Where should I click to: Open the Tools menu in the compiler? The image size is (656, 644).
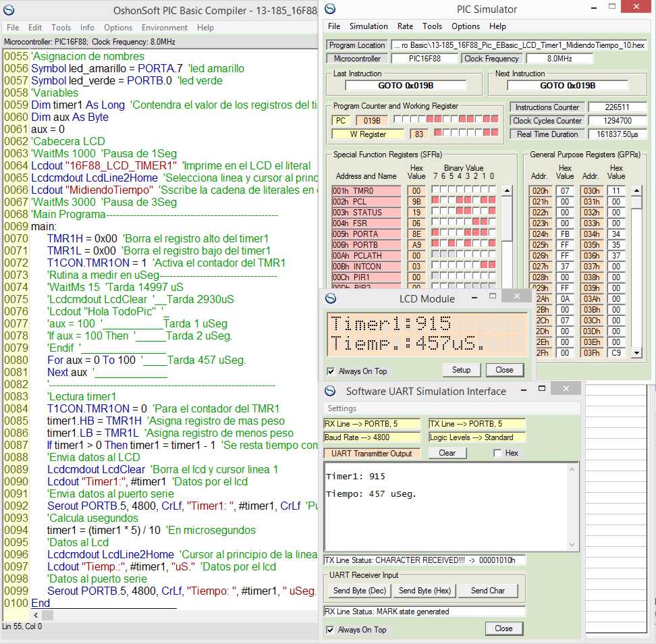point(61,28)
